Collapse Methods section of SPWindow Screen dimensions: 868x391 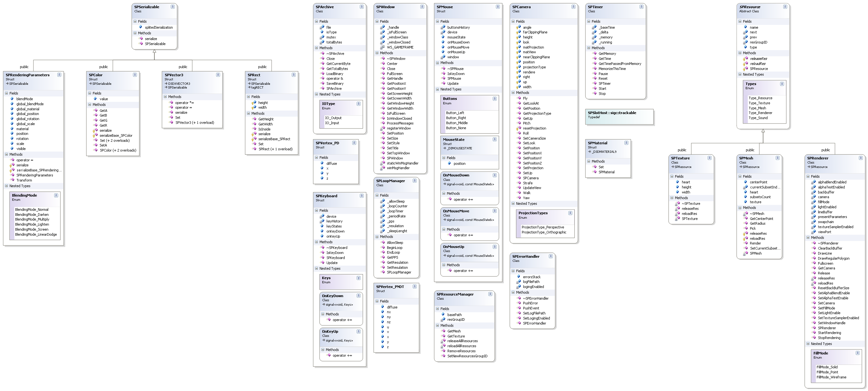pyautogui.click(x=377, y=53)
